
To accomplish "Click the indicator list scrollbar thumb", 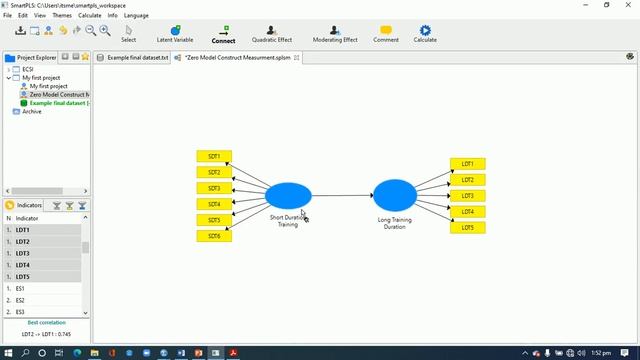I will pos(85,247).
